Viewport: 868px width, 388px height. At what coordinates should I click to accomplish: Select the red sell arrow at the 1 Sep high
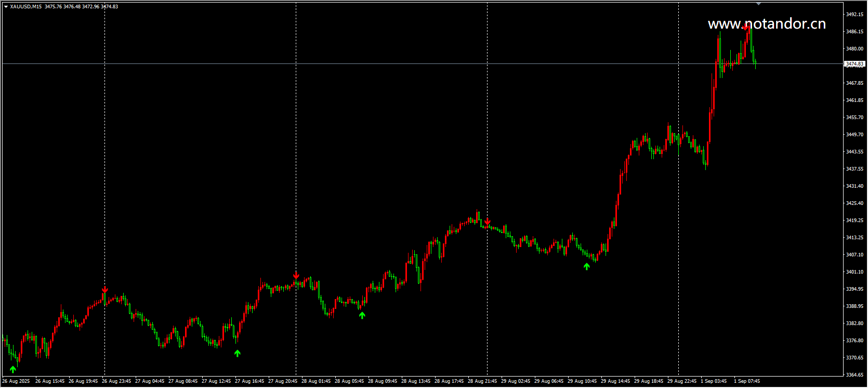tap(746, 27)
